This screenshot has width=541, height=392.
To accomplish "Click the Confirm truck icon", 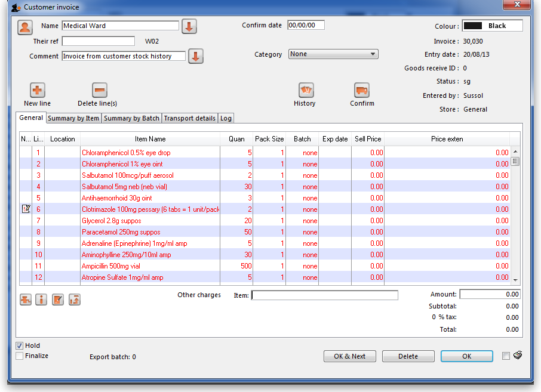I will coord(362,90).
